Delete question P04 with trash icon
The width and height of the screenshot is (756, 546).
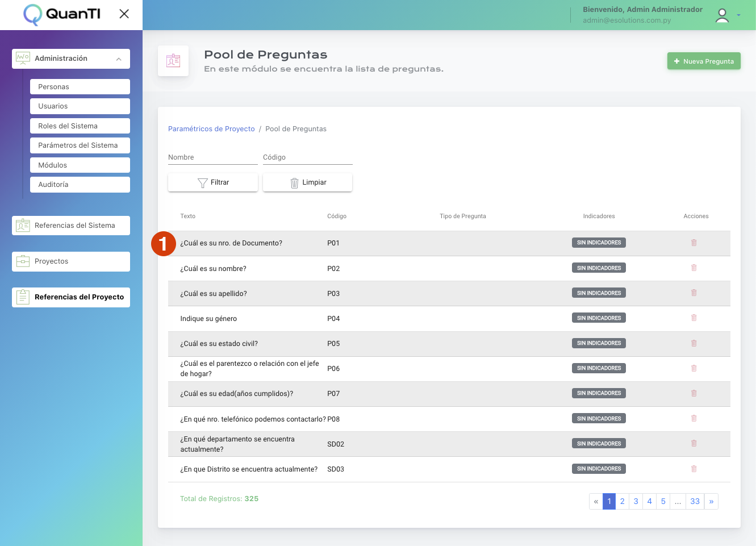[x=694, y=318]
